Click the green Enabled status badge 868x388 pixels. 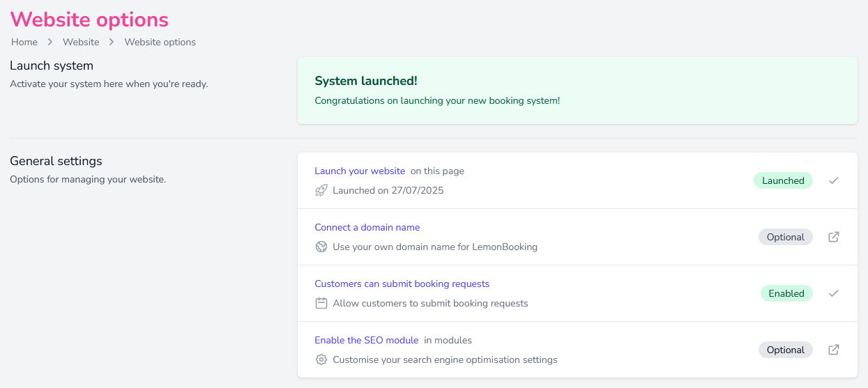click(786, 293)
